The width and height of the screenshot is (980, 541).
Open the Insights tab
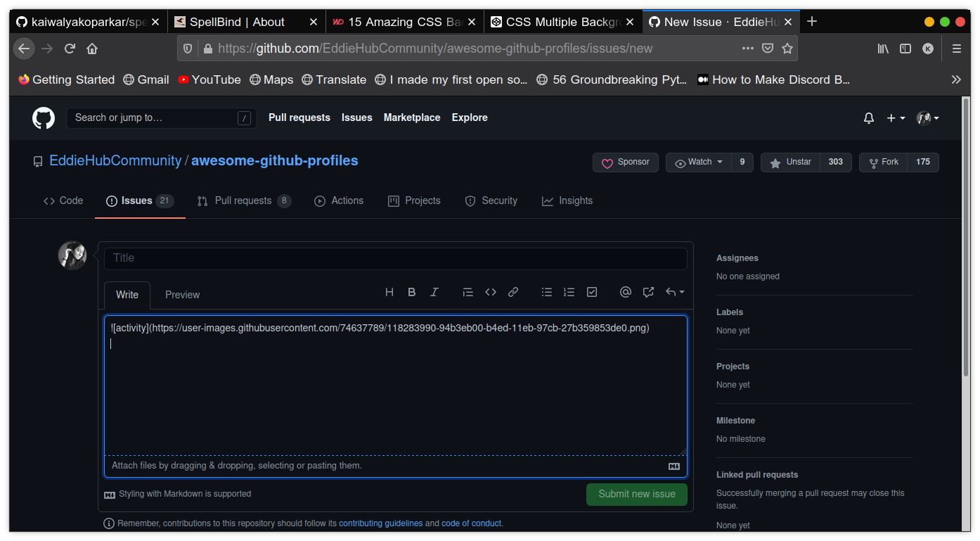coord(567,201)
